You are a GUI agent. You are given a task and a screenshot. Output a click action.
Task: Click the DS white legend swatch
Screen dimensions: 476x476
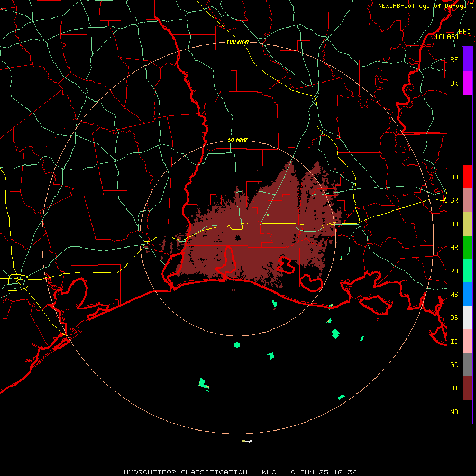pos(467,317)
